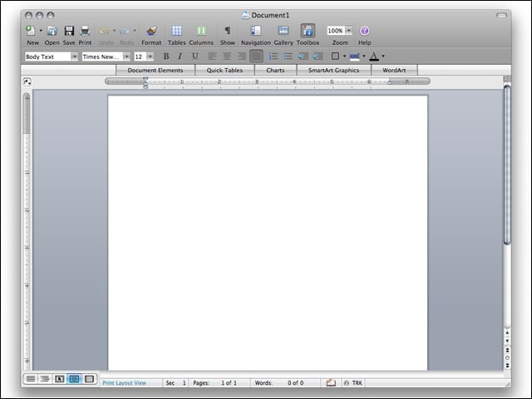532x399 pixels.
Task: Start a bulleted list
Action: (288, 57)
